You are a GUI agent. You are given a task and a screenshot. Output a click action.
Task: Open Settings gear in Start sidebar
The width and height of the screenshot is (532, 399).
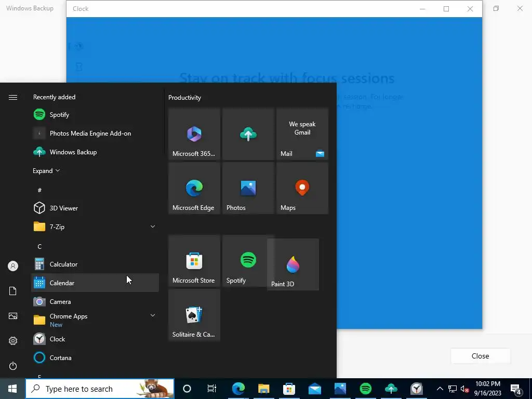[13, 341]
